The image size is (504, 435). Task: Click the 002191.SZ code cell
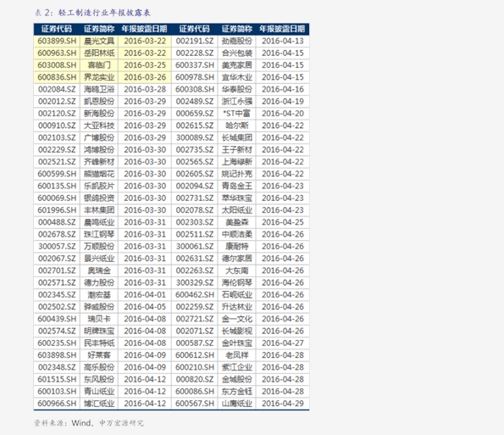coord(195,42)
